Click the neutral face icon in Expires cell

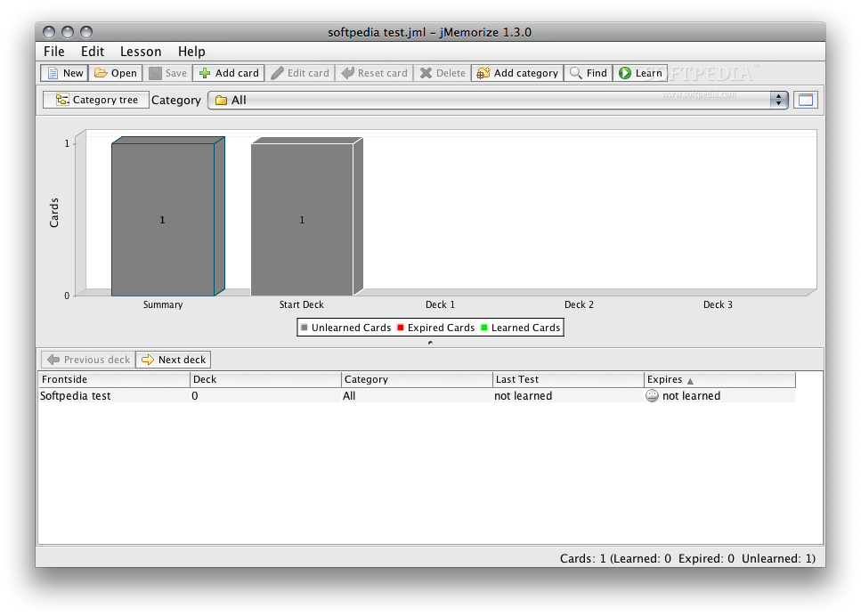pos(652,396)
